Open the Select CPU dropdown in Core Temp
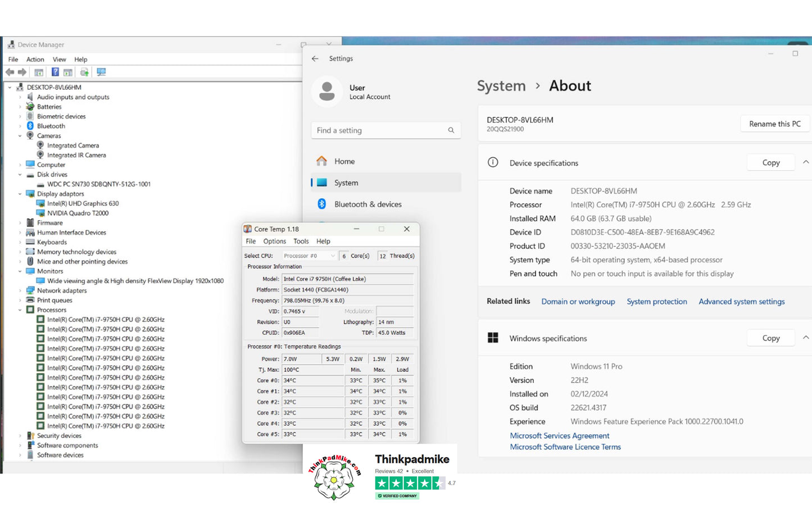This screenshot has height=510, width=812. pos(309,256)
